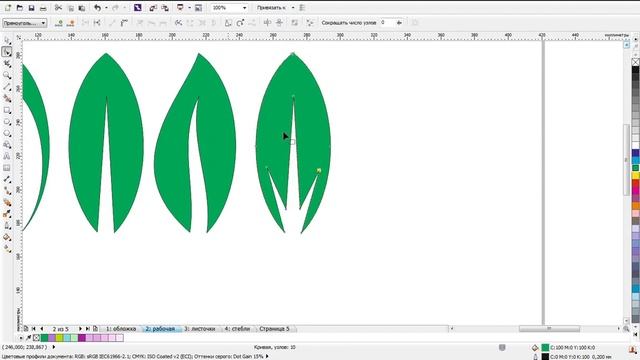640x360 pixels.
Task: Undo the last action
Action: [98, 8]
